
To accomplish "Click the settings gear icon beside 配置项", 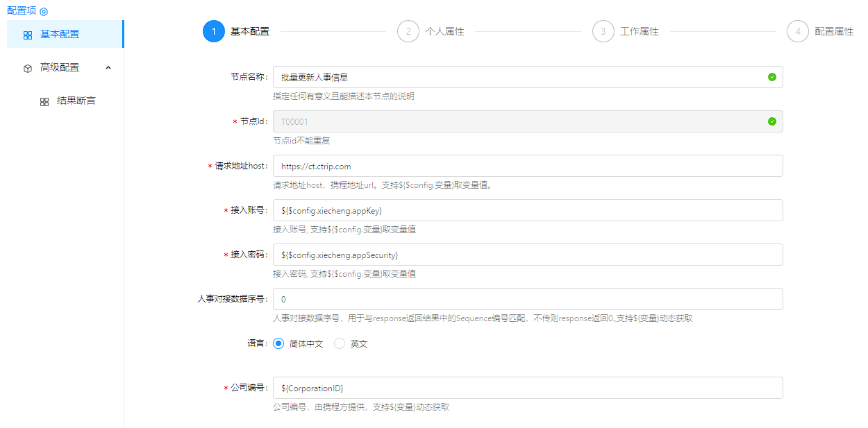I will [x=44, y=12].
